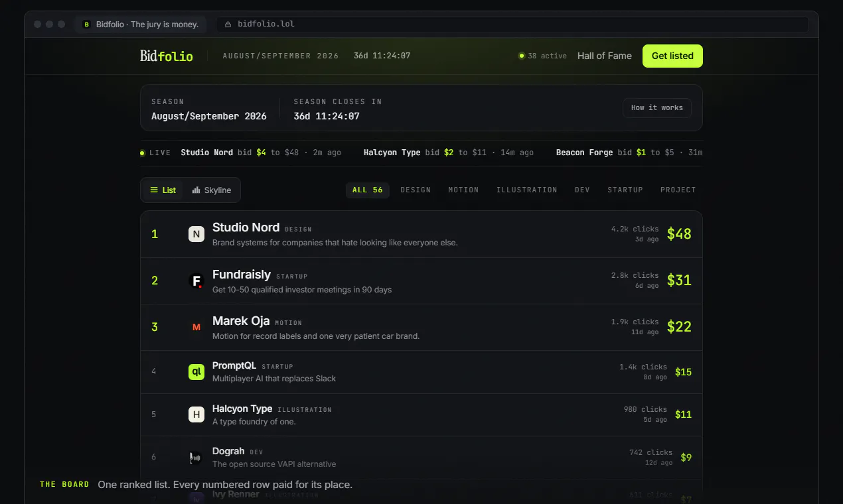Click the Bidfolio tab favicon

tap(86, 25)
